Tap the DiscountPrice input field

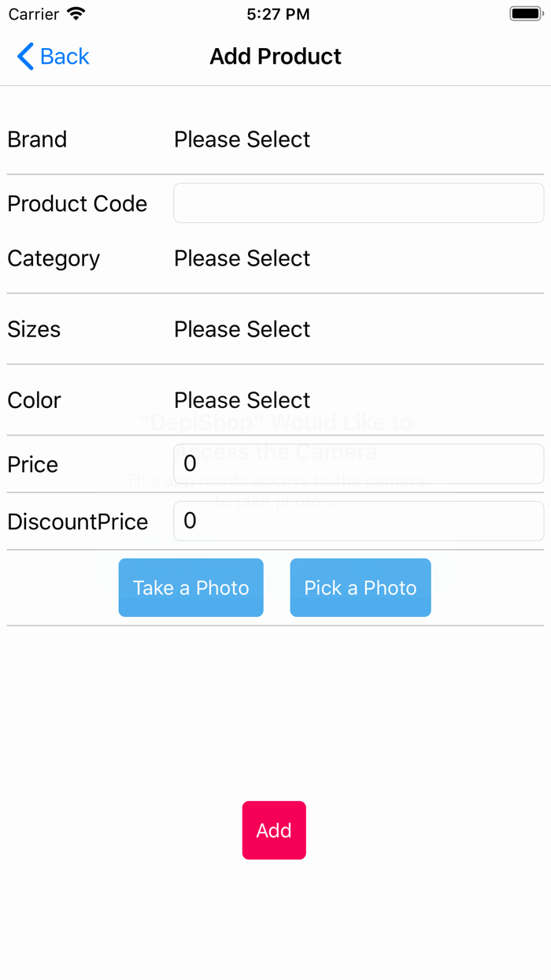358,521
